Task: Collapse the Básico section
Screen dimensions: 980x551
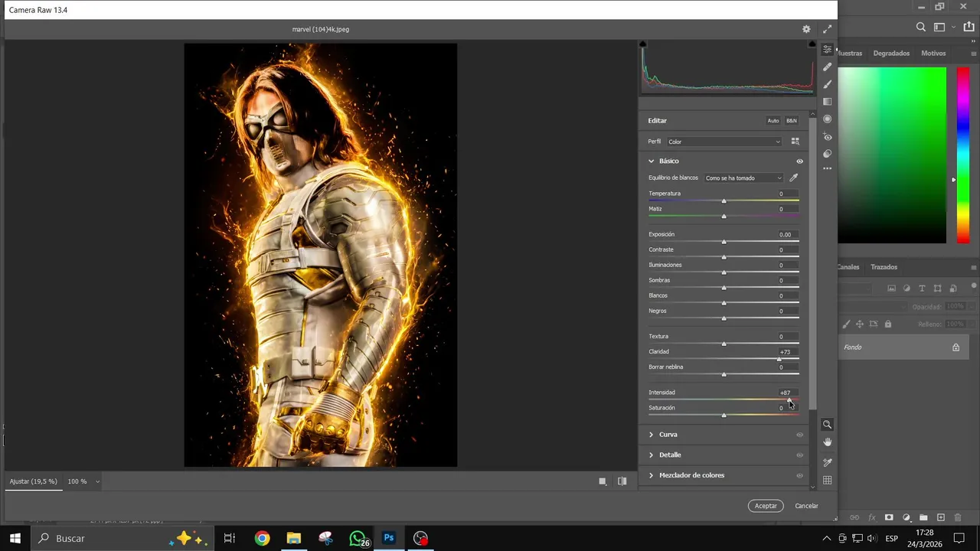Action: [651, 161]
